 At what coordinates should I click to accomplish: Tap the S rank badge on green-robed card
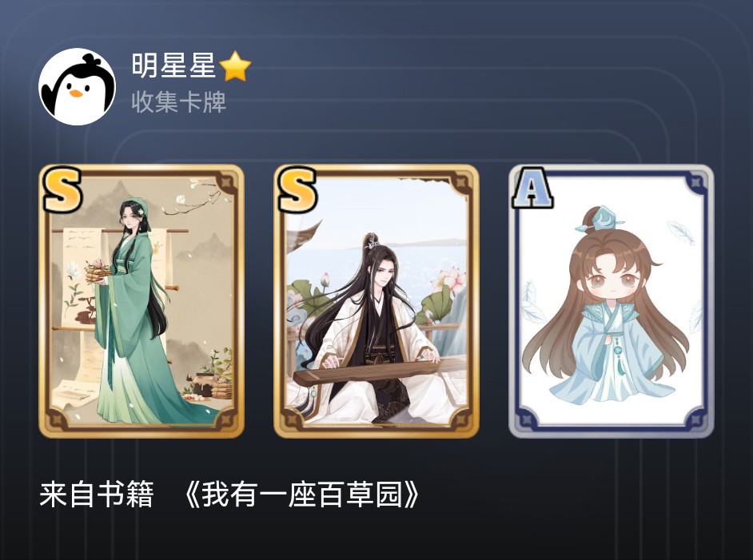click(62, 189)
